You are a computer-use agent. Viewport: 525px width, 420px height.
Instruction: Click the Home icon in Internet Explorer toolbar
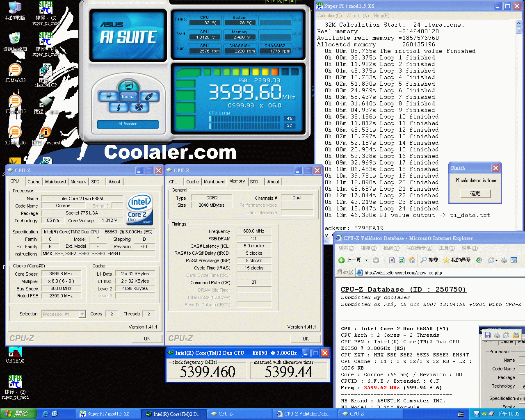coord(412,260)
